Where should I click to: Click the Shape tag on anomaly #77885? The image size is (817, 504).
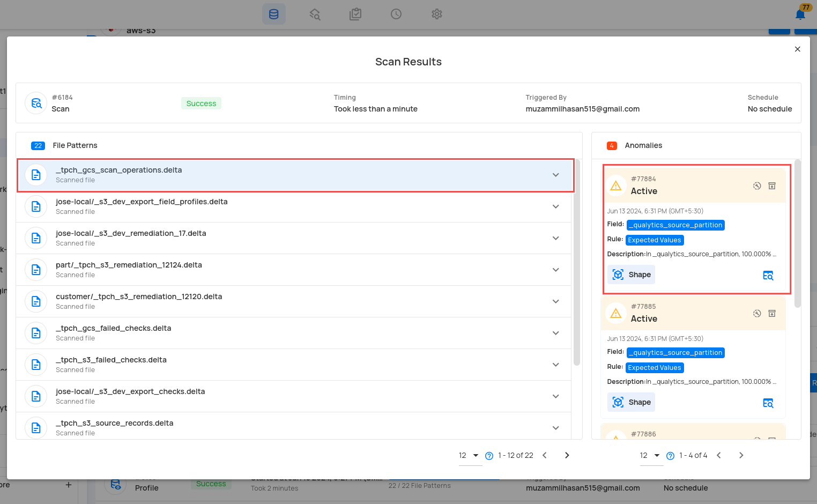(x=632, y=402)
